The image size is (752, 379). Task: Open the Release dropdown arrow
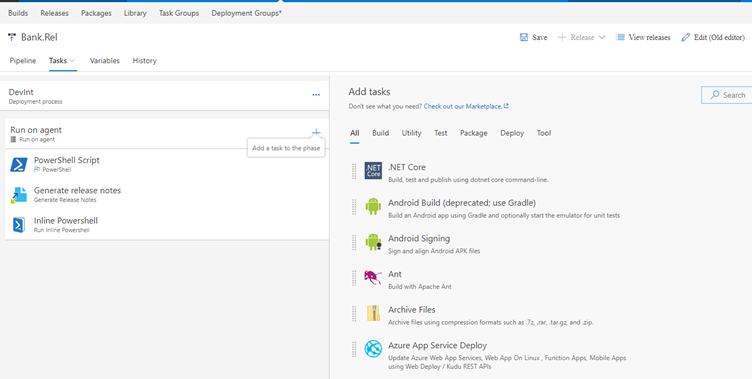tap(602, 37)
